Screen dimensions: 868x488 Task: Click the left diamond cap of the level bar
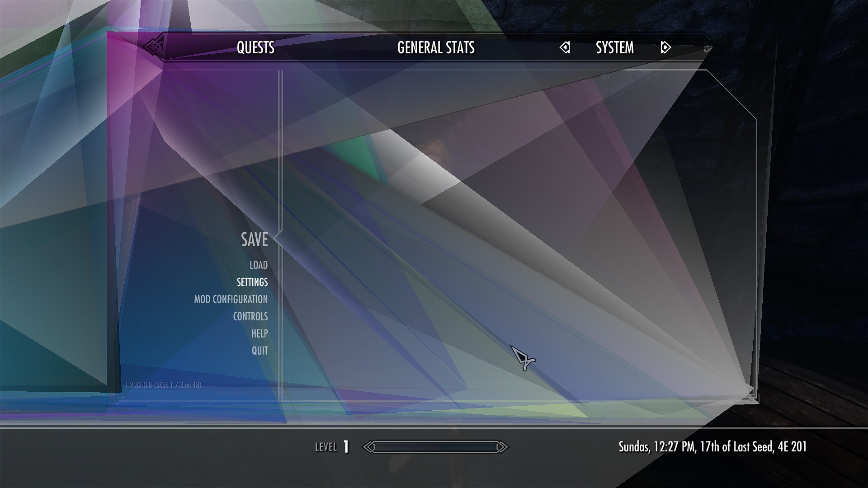tap(369, 447)
